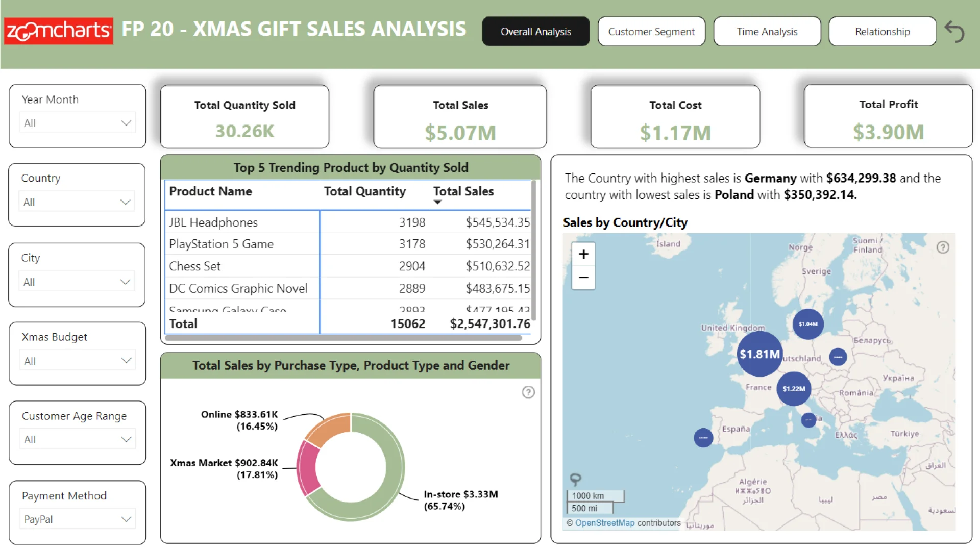Sort by Total Sales column header
The image size is (980, 551).
463,191
